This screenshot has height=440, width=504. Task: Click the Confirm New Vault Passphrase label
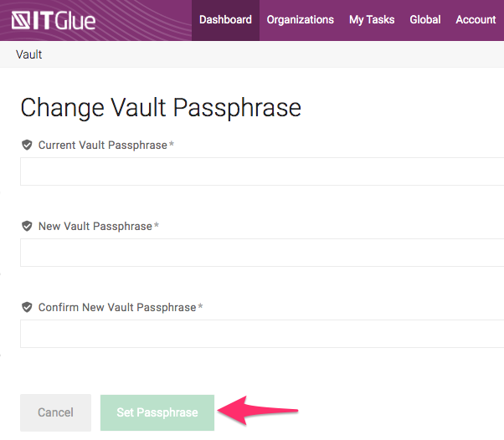point(117,307)
